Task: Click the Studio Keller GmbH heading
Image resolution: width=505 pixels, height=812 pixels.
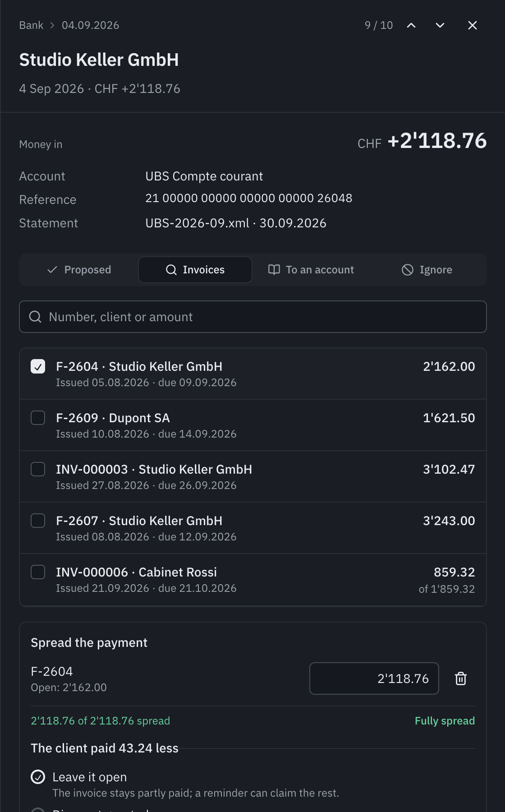Action: coord(99,60)
